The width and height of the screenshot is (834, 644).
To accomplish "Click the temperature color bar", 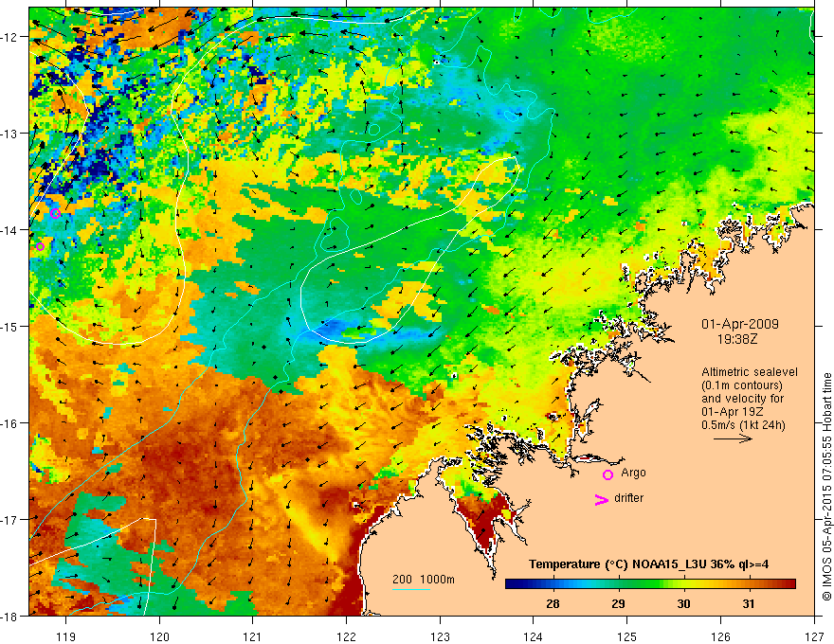I will point(650,584).
